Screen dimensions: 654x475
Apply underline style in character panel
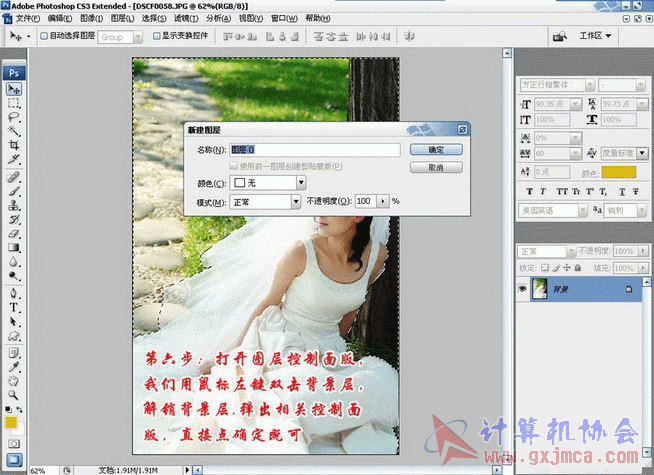[622, 191]
